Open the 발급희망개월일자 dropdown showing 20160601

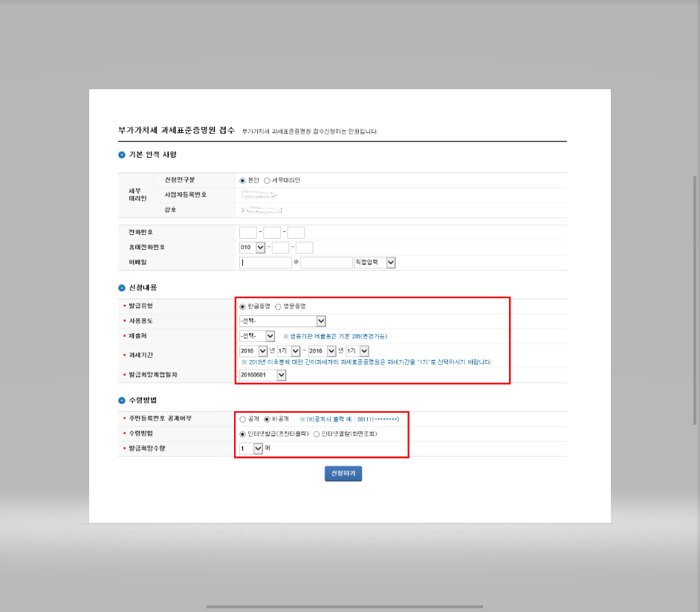click(281, 376)
